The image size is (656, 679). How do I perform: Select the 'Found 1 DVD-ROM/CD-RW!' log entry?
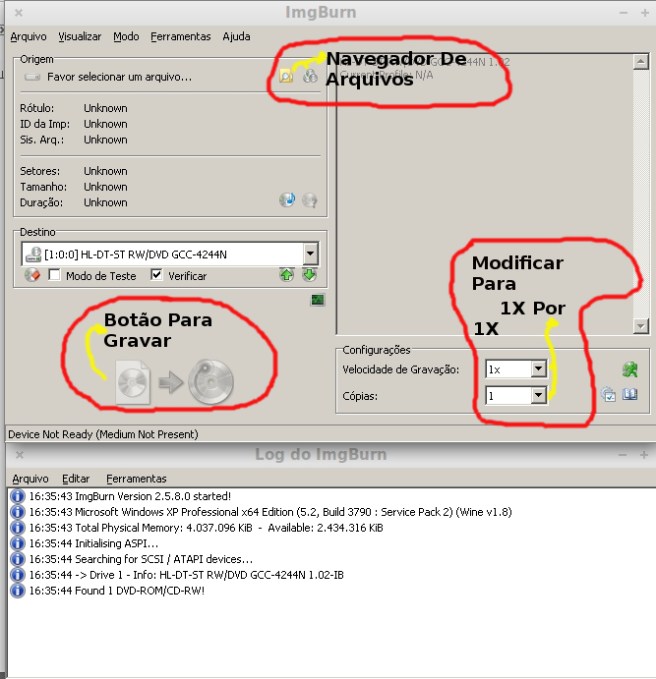(140, 591)
